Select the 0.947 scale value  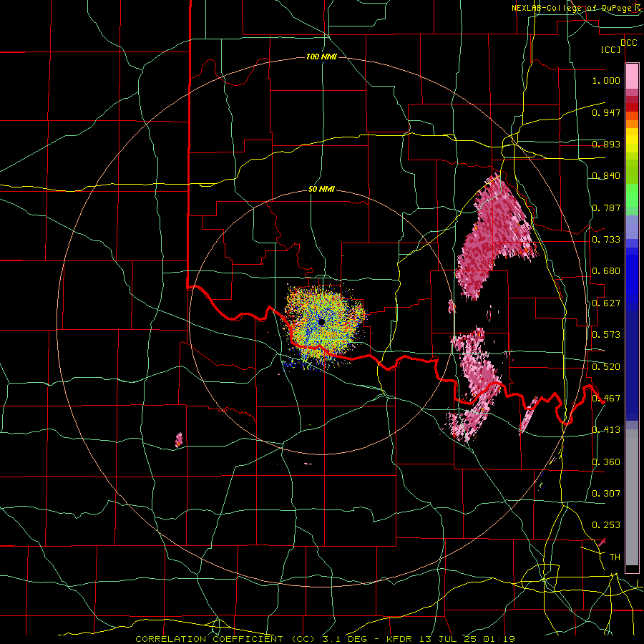pyautogui.click(x=606, y=112)
